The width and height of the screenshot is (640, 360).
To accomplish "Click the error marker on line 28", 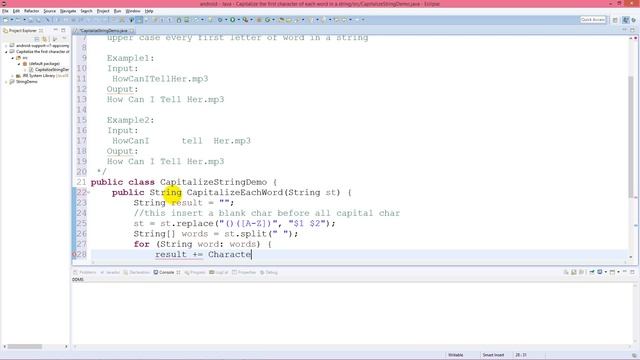I will click(x=74, y=254).
